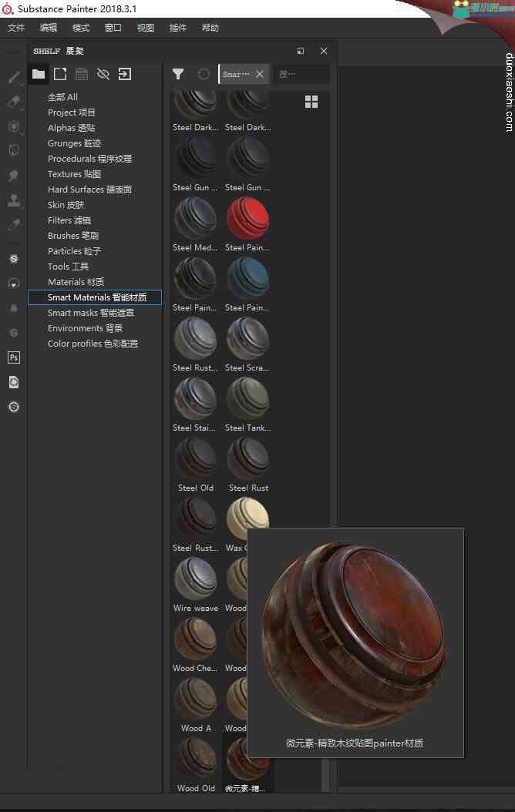515x812 pixels.
Task: Open the 编辑 menu
Action: pyautogui.click(x=49, y=28)
